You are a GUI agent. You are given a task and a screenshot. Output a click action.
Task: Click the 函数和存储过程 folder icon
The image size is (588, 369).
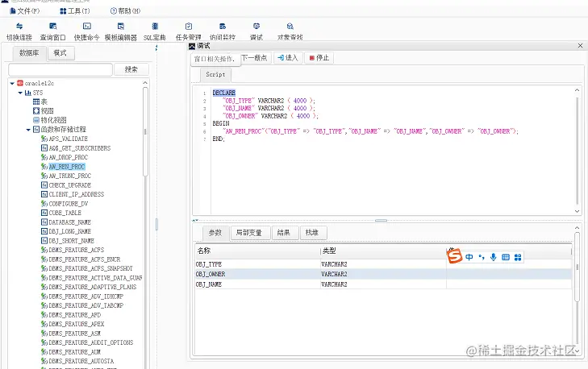pos(36,129)
